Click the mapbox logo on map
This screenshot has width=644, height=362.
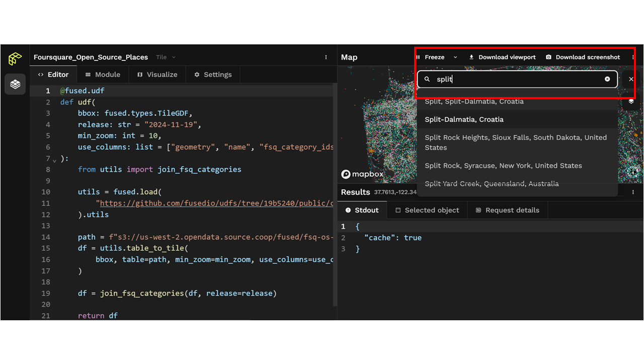coord(362,174)
